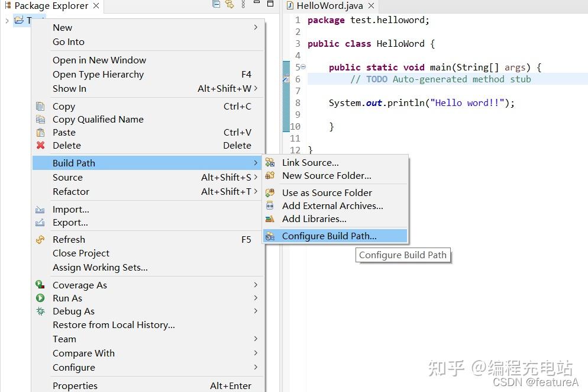Image resolution: width=588 pixels, height=392 pixels.
Task: Select Configure Build Path from the submenu
Action: 329,236
